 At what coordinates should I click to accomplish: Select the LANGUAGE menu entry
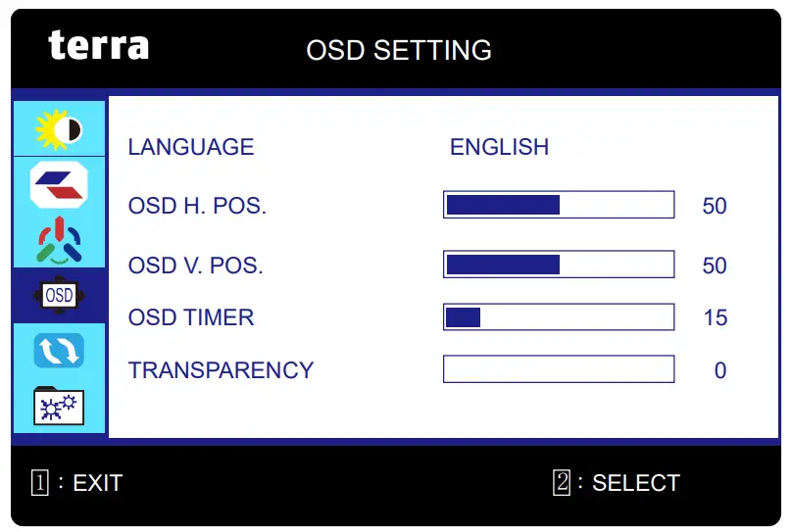coord(191,147)
